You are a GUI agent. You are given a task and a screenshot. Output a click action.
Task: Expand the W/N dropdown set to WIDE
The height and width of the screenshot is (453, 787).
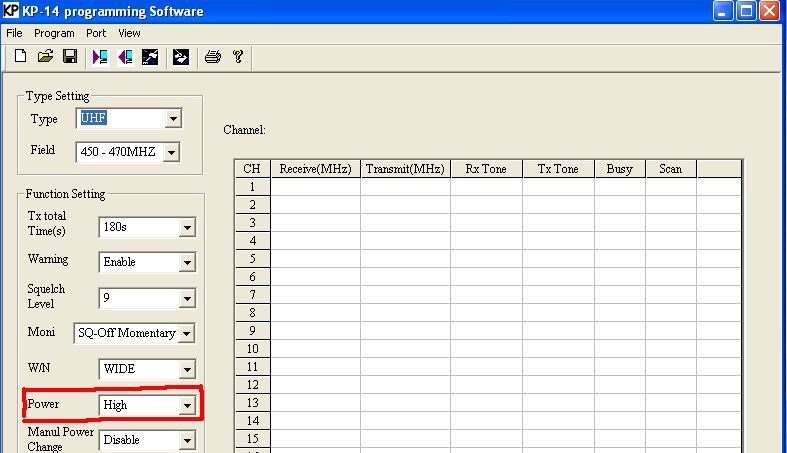[x=187, y=370]
